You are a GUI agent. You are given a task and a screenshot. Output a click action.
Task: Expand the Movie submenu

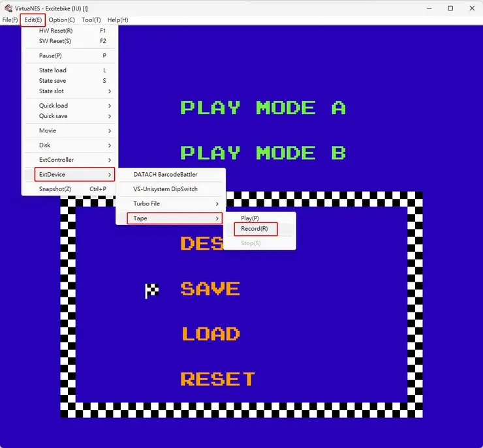(70, 130)
